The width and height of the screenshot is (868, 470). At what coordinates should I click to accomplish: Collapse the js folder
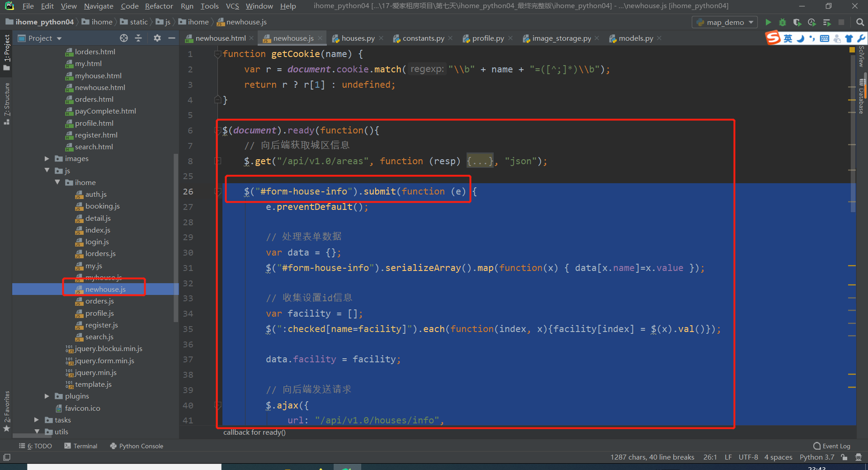coord(47,171)
